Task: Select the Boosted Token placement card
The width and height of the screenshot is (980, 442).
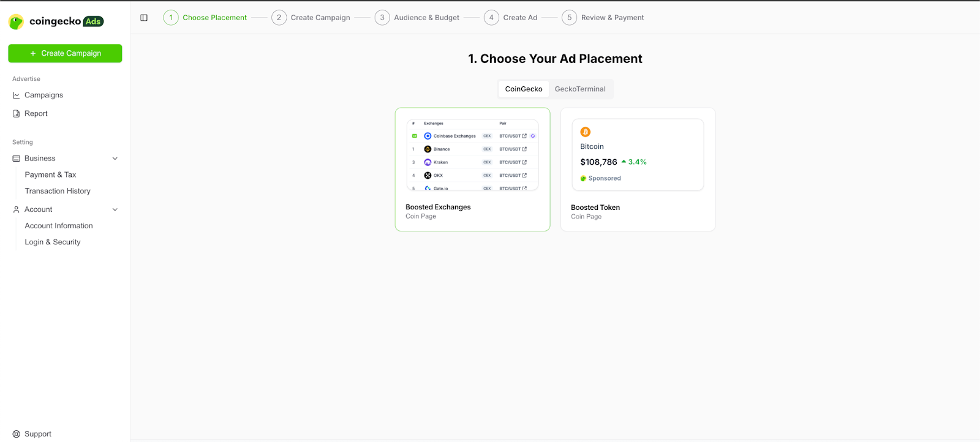Action: [x=638, y=170]
